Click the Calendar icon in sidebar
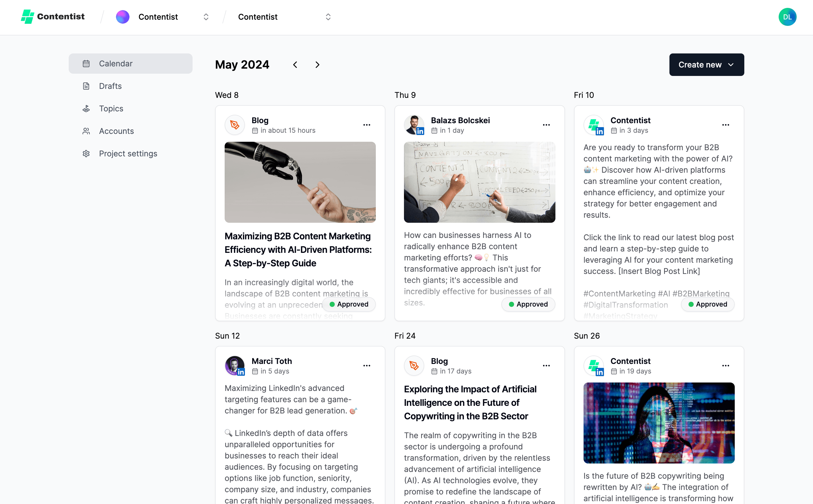Screen dimensions: 813x504 (x=86, y=64)
